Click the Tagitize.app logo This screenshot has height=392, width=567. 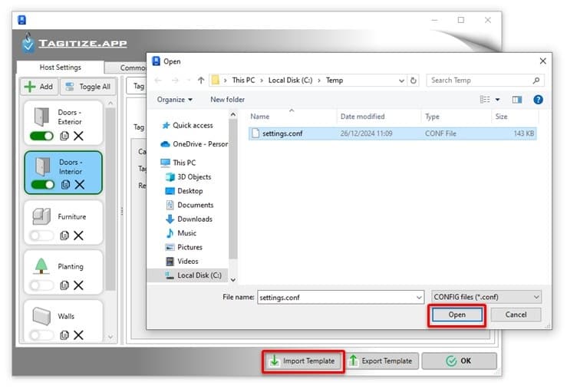coord(74,43)
